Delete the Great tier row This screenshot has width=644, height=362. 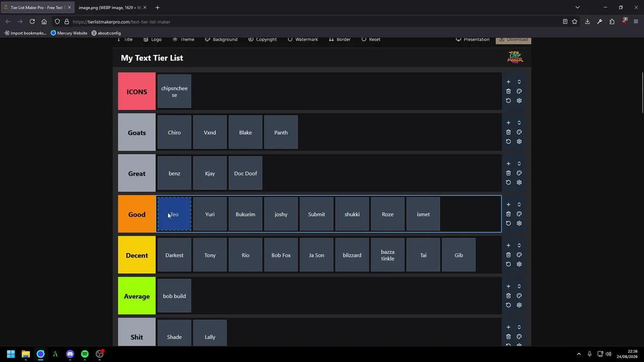[x=508, y=173]
